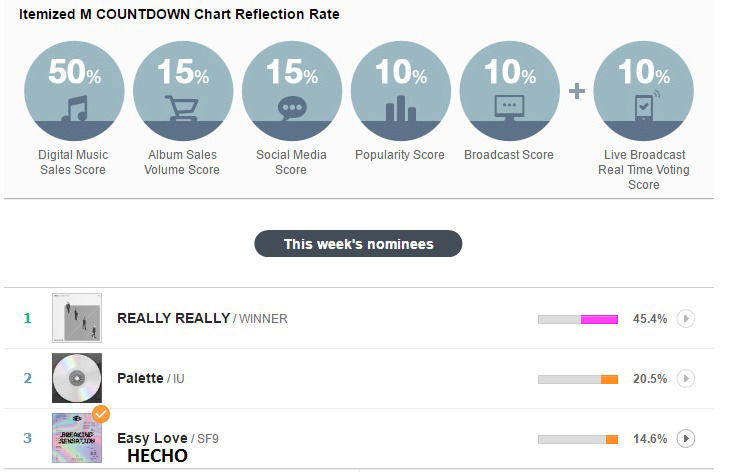730x472 pixels.
Task: Open the REALLY REALLY song title link
Action: 174,319
